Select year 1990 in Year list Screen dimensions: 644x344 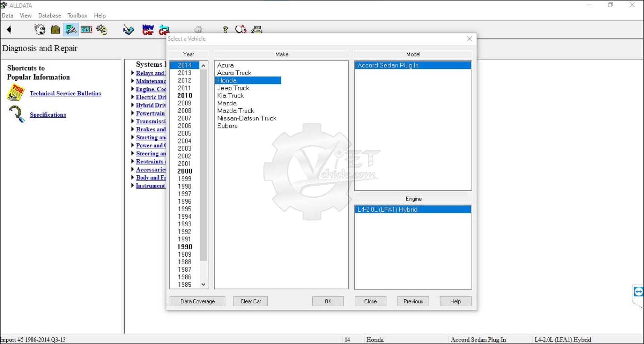(x=184, y=247)
